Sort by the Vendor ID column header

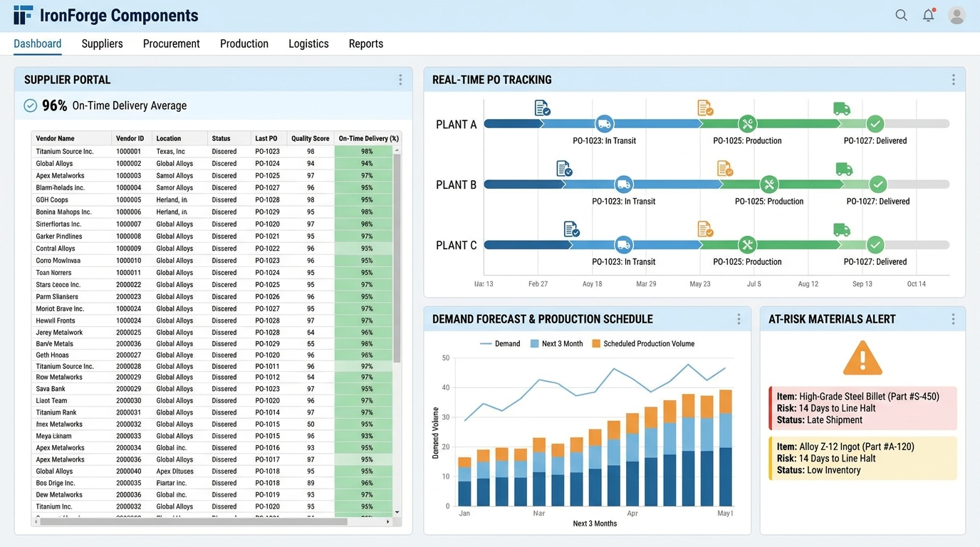point(130,138)
